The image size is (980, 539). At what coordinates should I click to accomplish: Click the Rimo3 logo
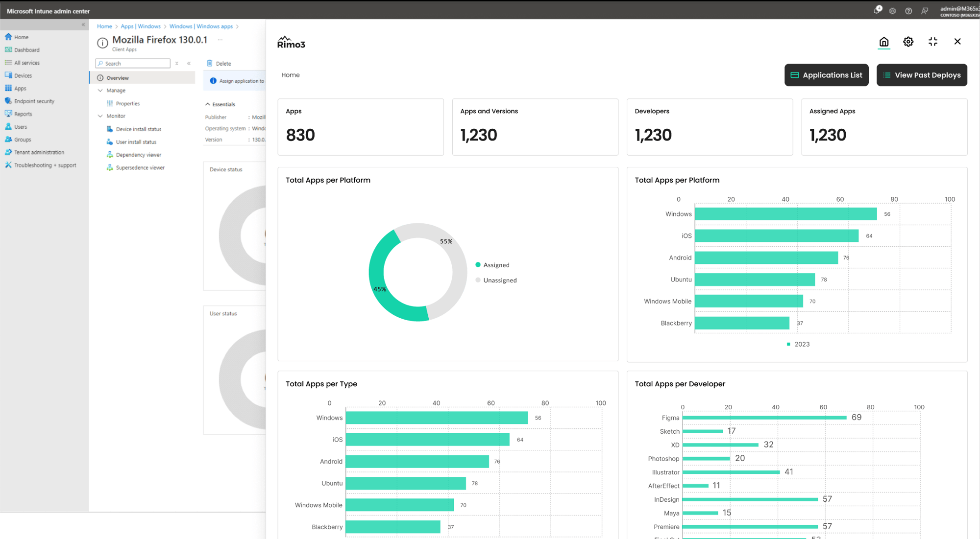(x=291, y=42)
